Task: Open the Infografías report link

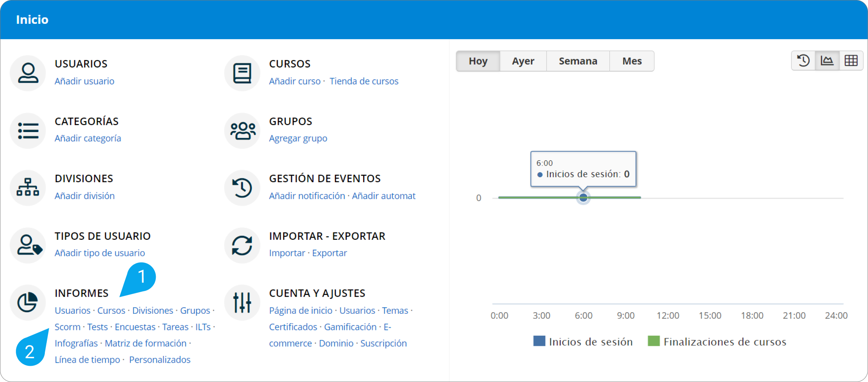Action: tap(76, 343)
